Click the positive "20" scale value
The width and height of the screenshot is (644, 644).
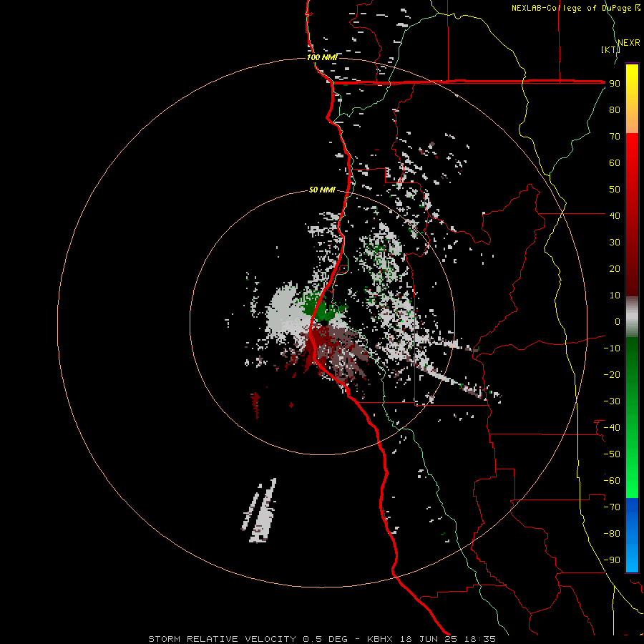[615, 268]
